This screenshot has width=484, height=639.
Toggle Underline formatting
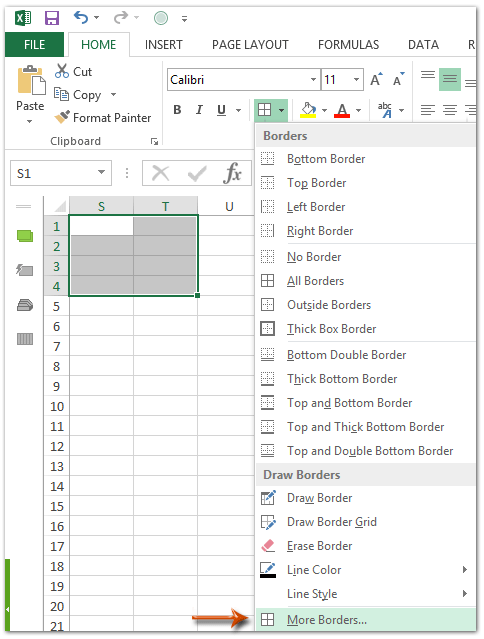point(221,110)
